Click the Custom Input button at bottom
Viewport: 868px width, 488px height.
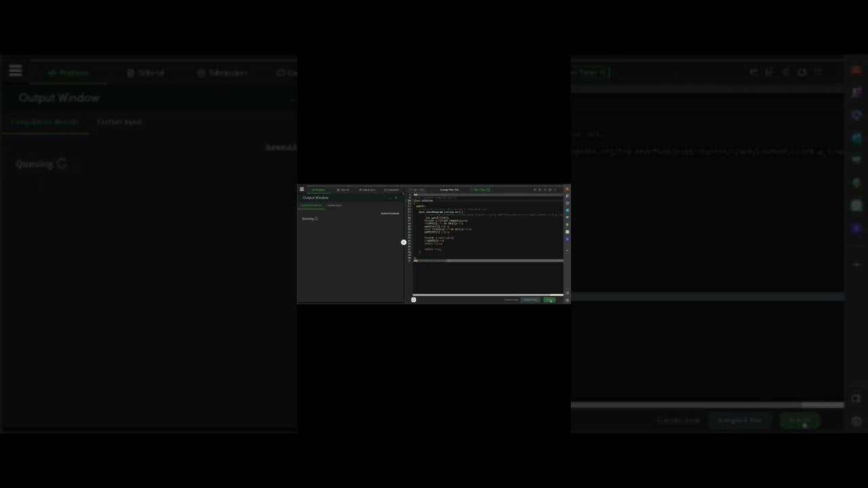coord(511,300)
